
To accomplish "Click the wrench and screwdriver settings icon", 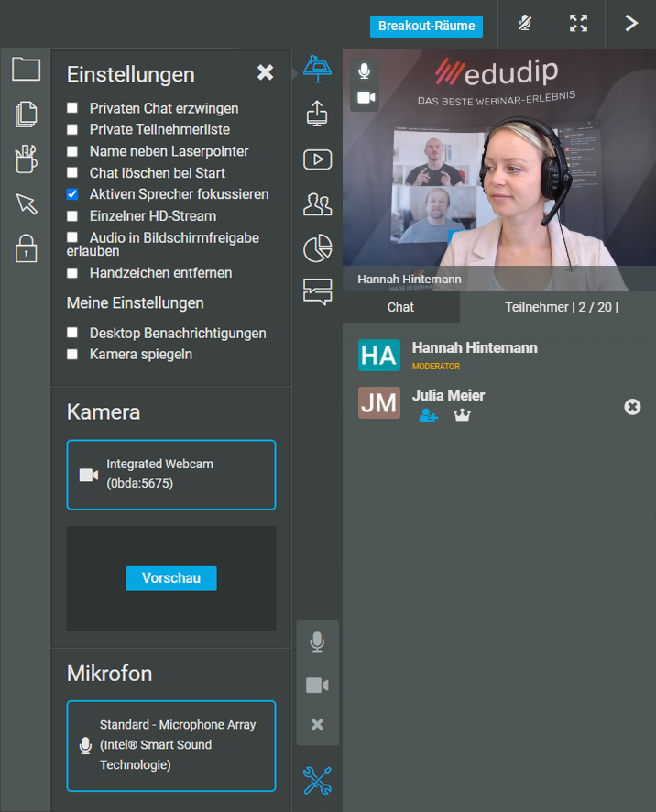I will [x=317, y=781].
